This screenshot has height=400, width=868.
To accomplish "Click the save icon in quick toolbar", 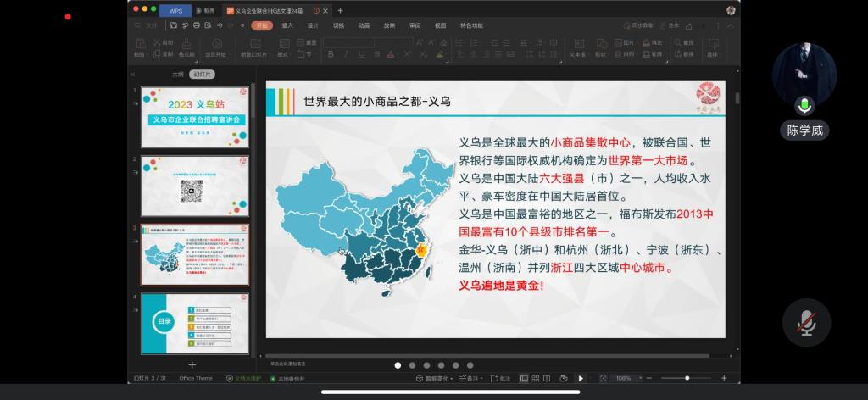I will [174, 25].
